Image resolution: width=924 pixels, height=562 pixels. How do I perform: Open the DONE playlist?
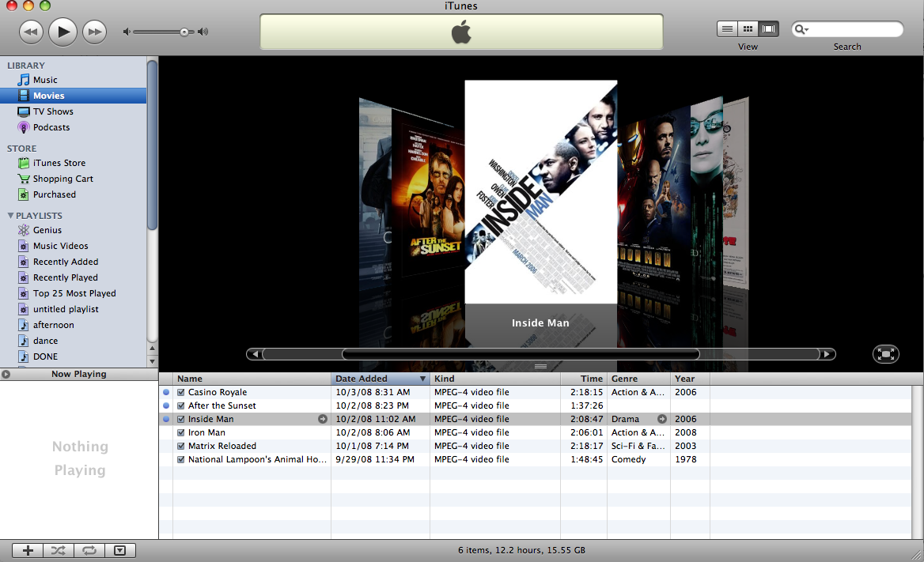[45, 357]
